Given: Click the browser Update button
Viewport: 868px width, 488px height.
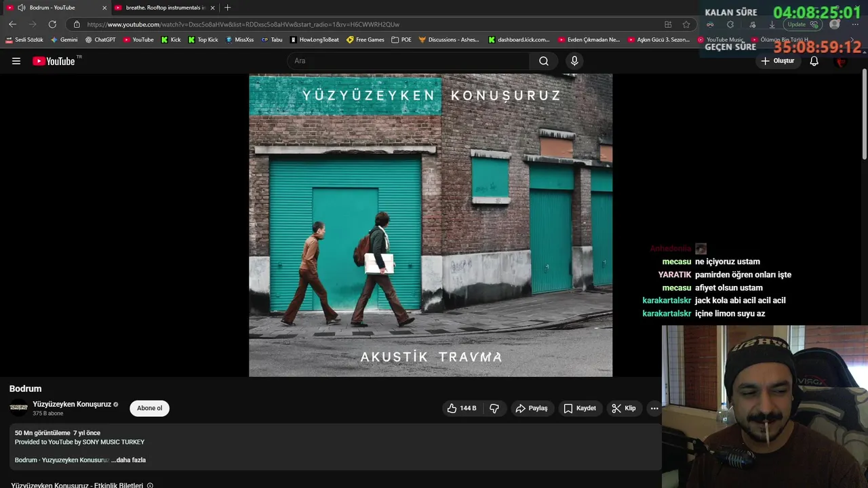Looking at the screenshot, I should point(803,24).
